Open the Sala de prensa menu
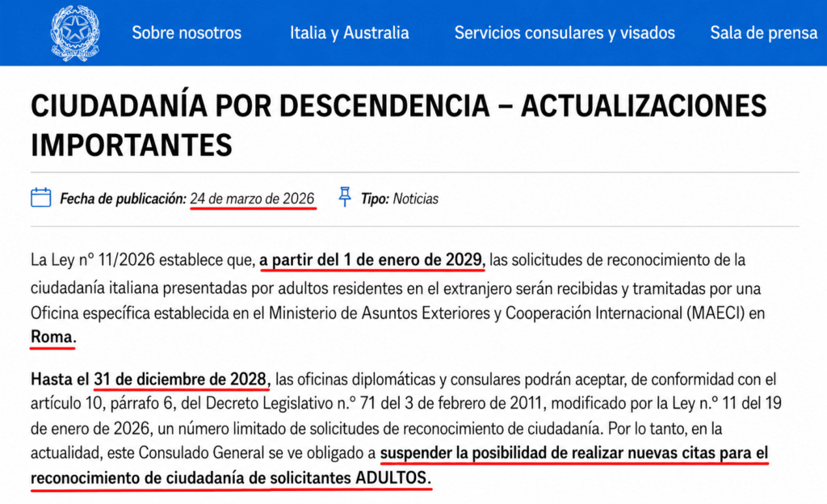Image resolution: width=827 pixels, height=504 pixels. [x=763, y=32]
